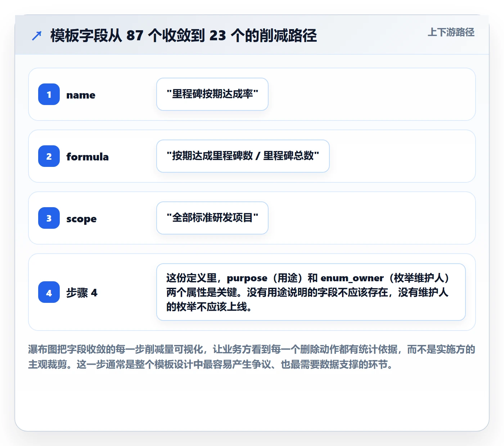This screenshot has width=504, height=446.
Task: Click the "scope" field label
Action: [81, 219]
